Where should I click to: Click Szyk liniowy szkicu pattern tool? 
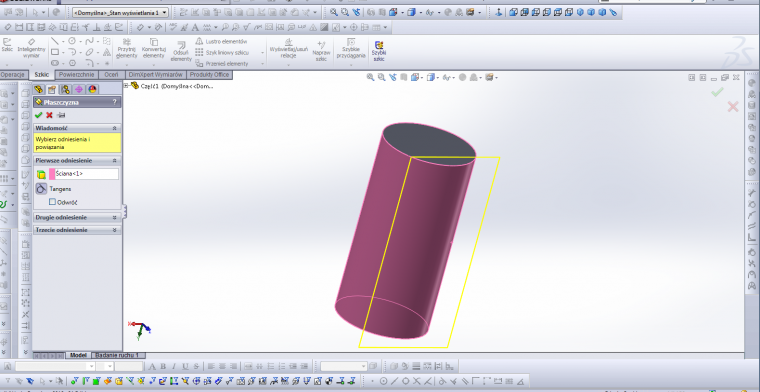tap(222, 52)
